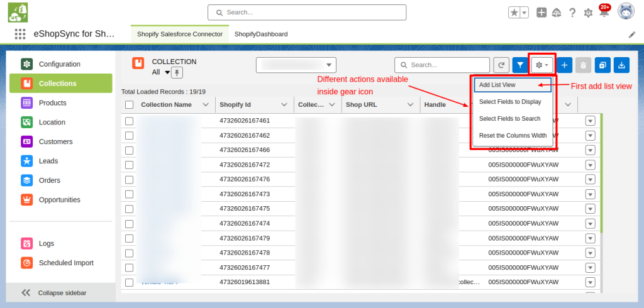This screenshot has height=308, width=644.
Task: Click the pencil edit navigation icon
Action: click(x=632, y=35)
